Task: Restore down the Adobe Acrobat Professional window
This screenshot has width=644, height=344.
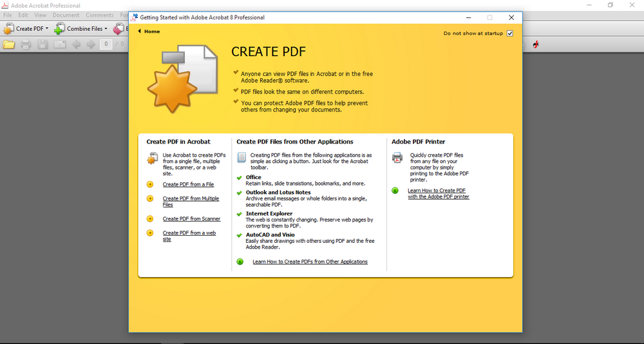Action: coord(611,5)
